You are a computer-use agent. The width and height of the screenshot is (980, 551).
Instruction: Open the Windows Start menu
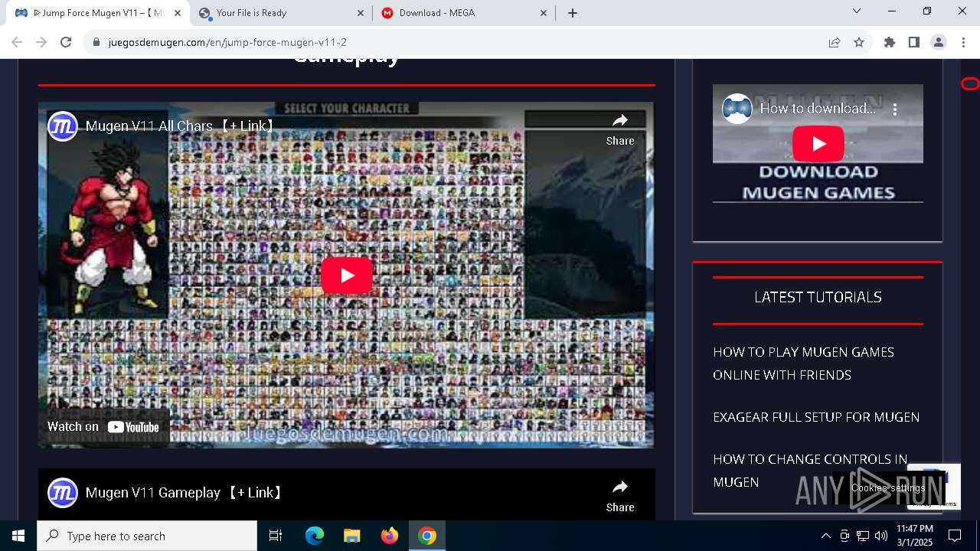click(18, 536)
